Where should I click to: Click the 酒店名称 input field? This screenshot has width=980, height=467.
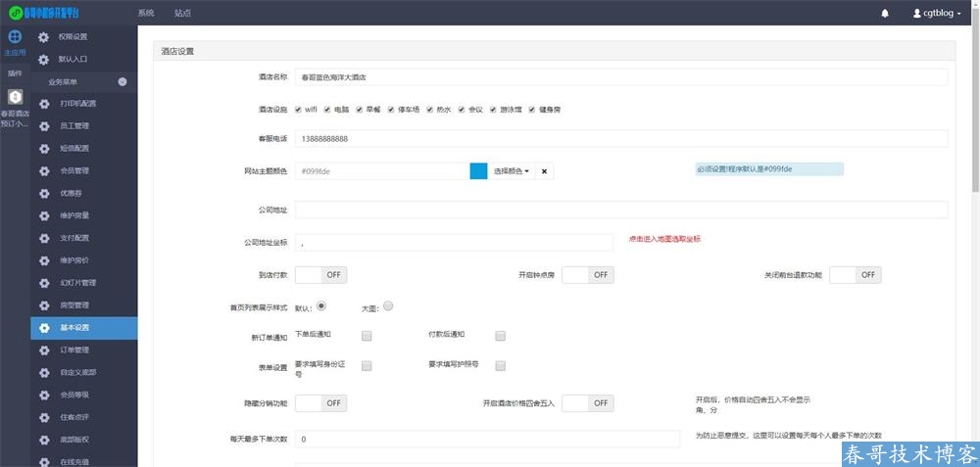pos(621,76)
